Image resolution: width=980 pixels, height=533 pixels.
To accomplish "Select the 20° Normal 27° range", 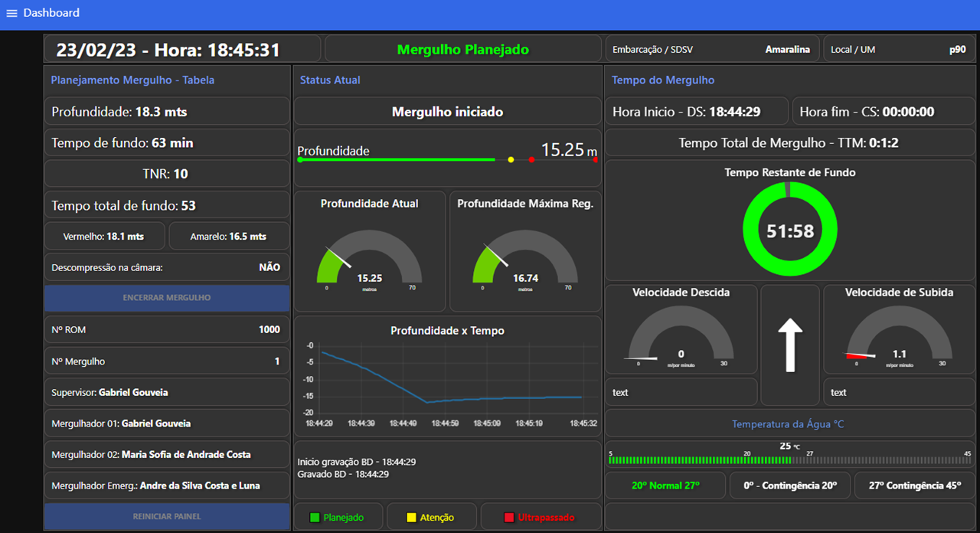I will click(665, 486).
